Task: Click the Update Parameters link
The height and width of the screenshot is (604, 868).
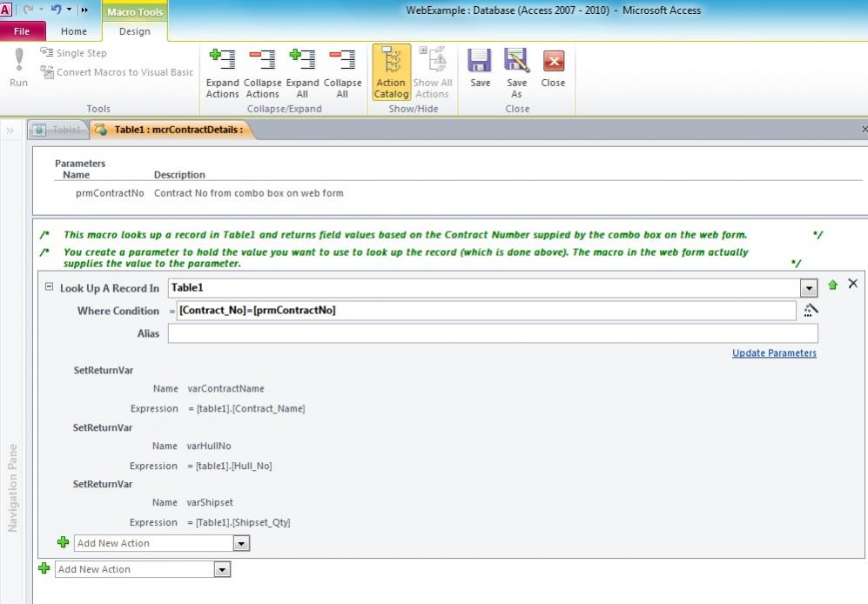Action: 774,353
